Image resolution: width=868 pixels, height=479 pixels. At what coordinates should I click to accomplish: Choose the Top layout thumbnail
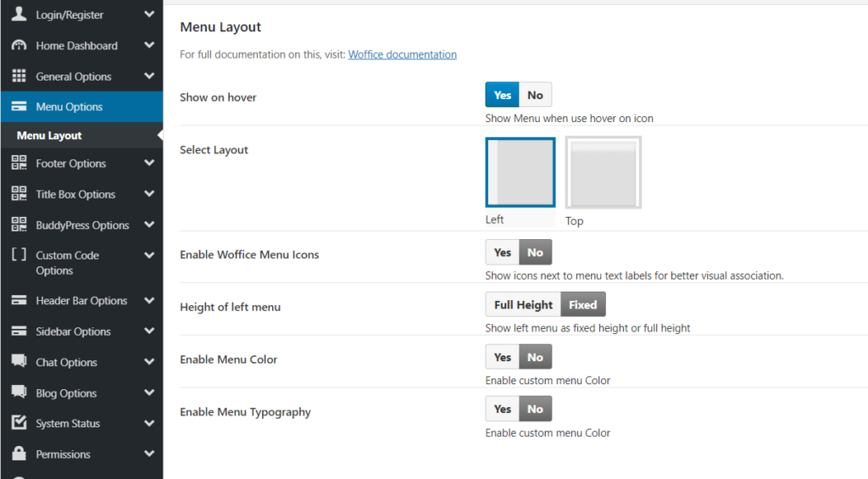click(604, 173)
